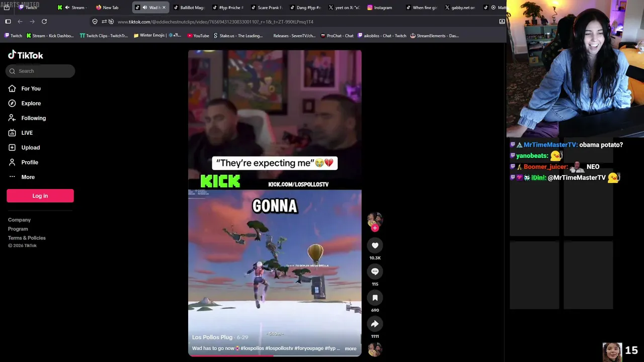
Task: Mute the audio icon on the Stream tab
Action: [66, 8]
